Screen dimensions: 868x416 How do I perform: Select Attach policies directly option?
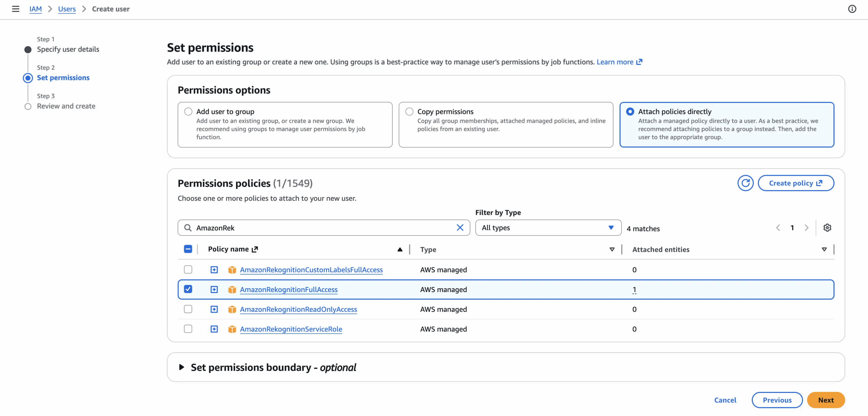click(x=630, y=111)
